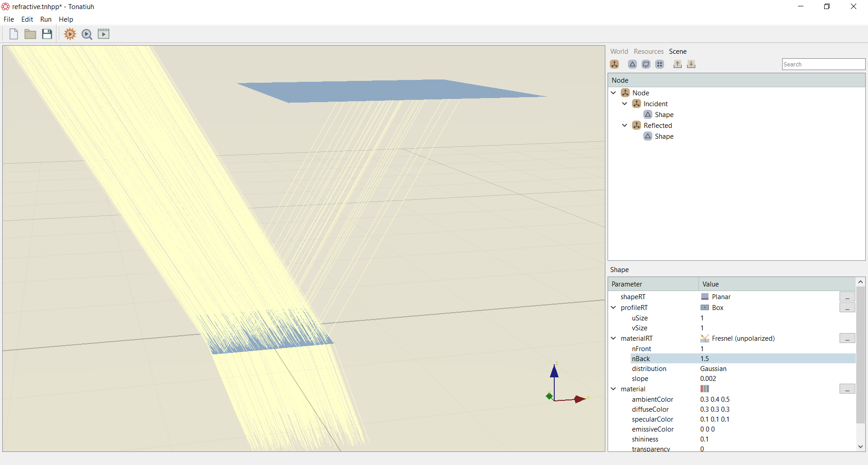Click the ellipsis button for shapeRT
The width and height of the screenshot is (868, 465).
847,297
